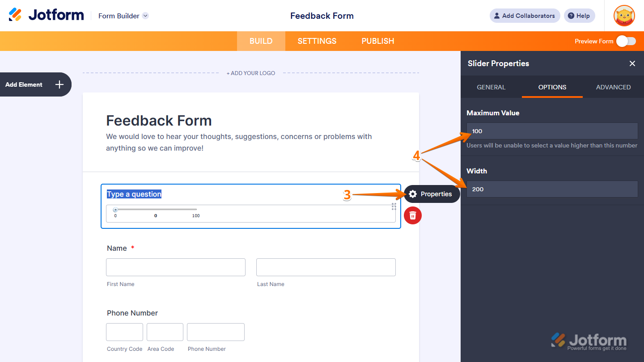Screen dimensions: 644x362
Task: Switch to the ADVANCED properties tab
Action: (613, 87)
